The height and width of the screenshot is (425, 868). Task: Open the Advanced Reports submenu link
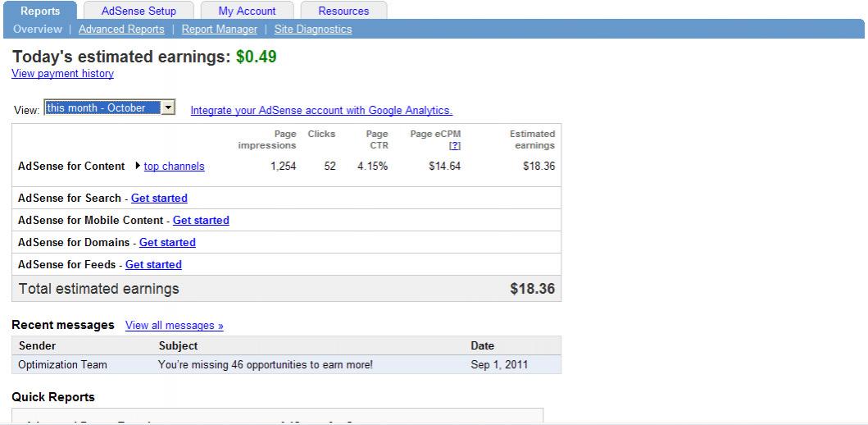121,30
